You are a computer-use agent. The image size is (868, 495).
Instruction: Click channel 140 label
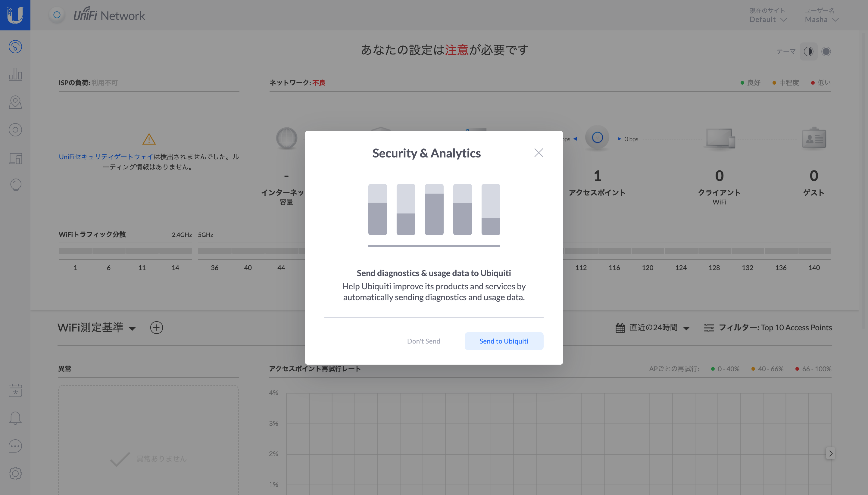814,268
